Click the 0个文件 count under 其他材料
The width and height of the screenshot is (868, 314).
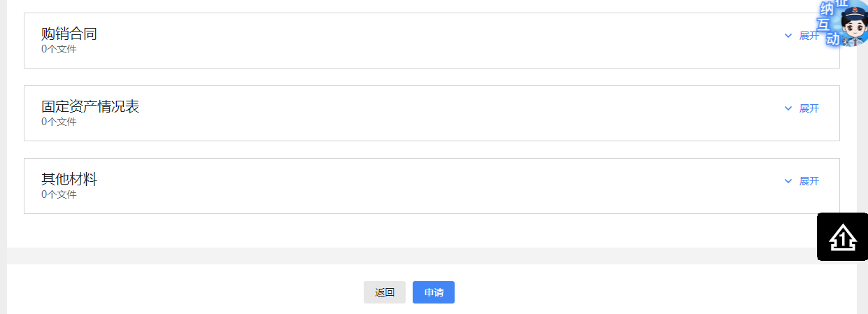pyautogui.click(x=59, y=194)
